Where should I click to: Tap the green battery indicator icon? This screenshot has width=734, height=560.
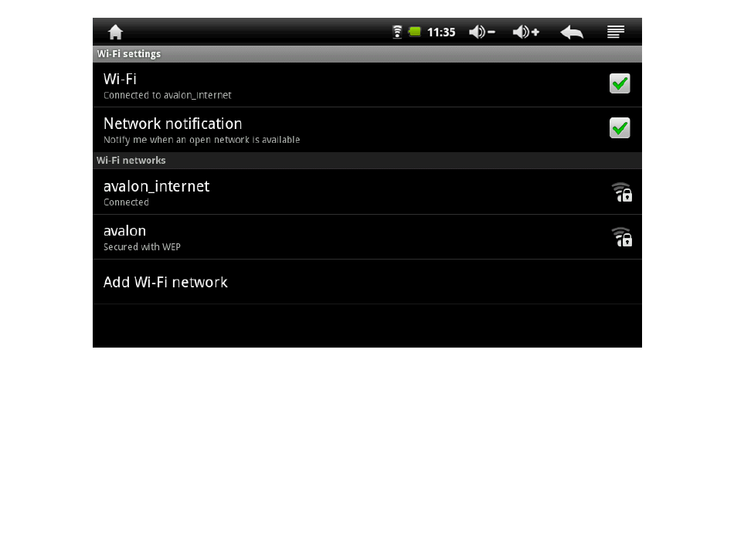414,32
